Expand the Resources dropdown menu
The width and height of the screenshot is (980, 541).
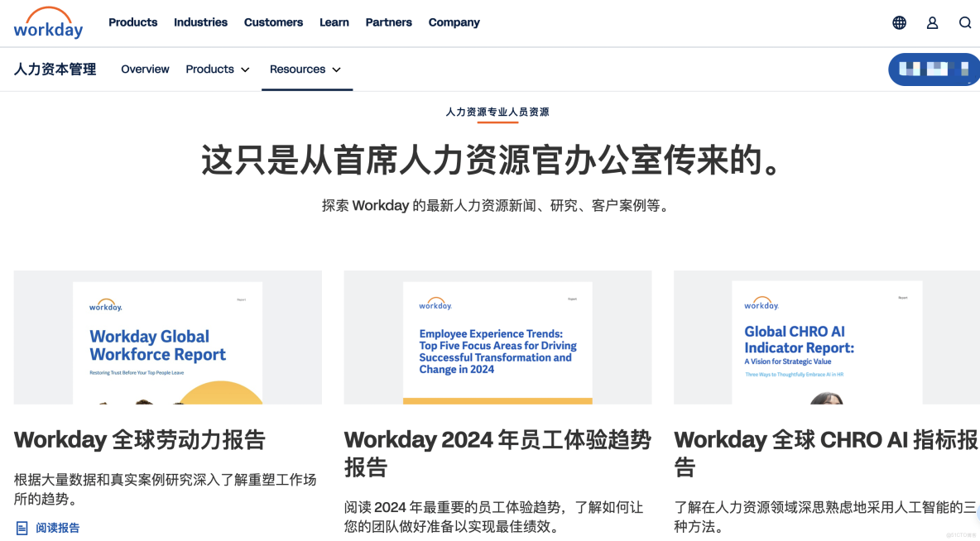point(306,69)
